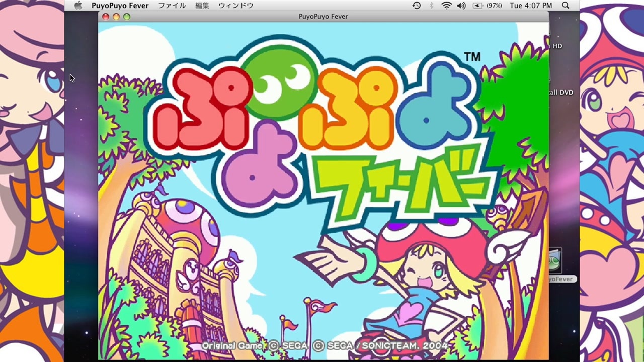Viewport: 644px width, 362px height.
Task: Open the Wi-Fi status menu
Action: pos(446,6)
